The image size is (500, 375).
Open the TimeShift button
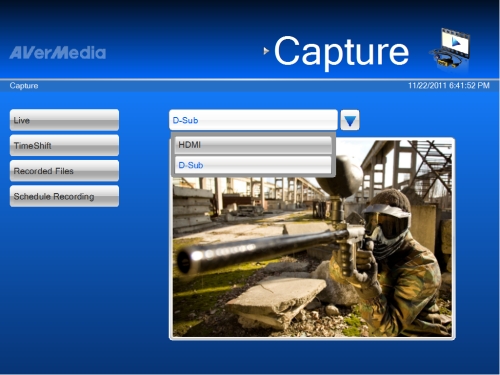tap(64, 145)
